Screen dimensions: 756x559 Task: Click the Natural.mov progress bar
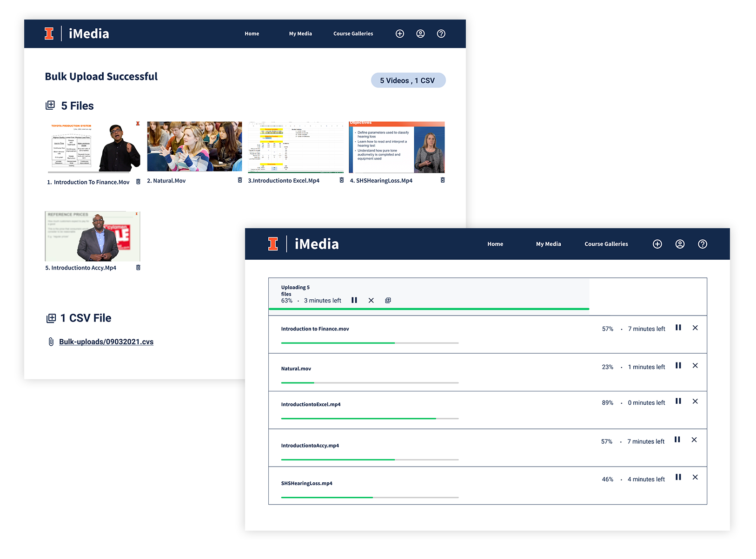(370, 383)
